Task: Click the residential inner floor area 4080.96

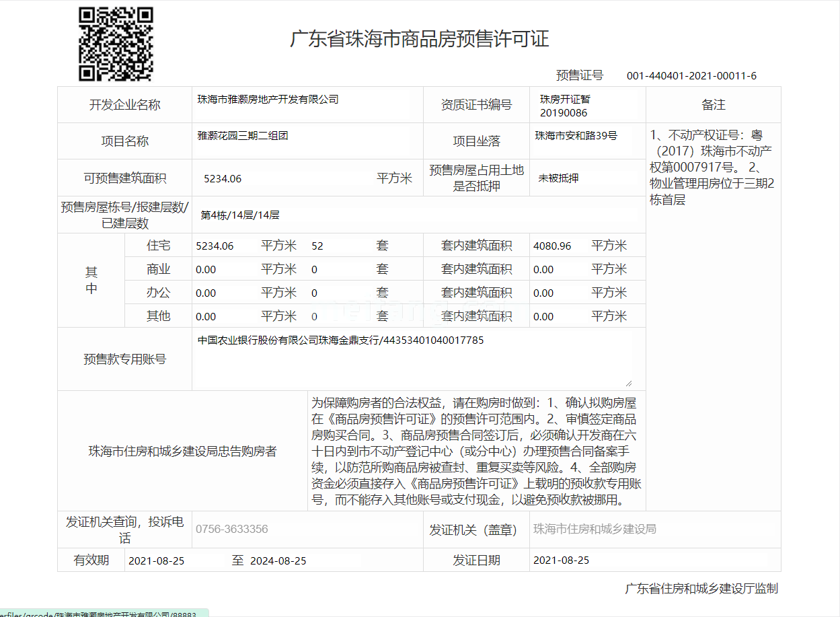Action: [x=552, y=246]
